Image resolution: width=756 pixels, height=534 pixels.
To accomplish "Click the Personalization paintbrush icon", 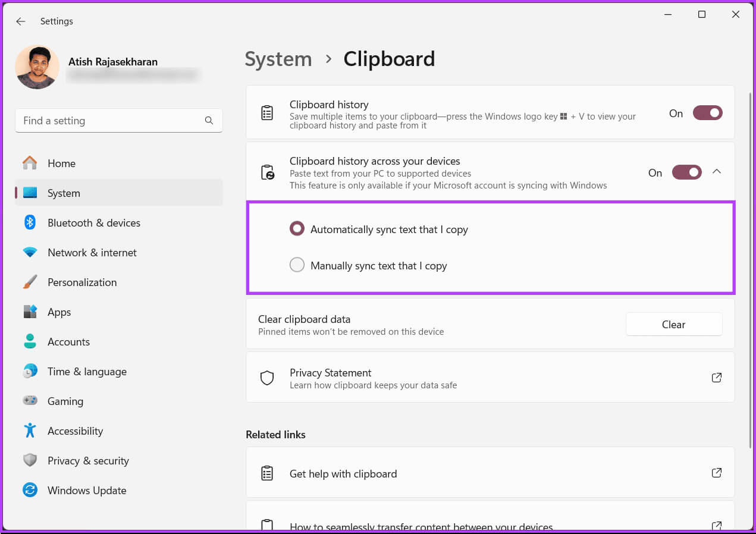I will click(30, 282).
